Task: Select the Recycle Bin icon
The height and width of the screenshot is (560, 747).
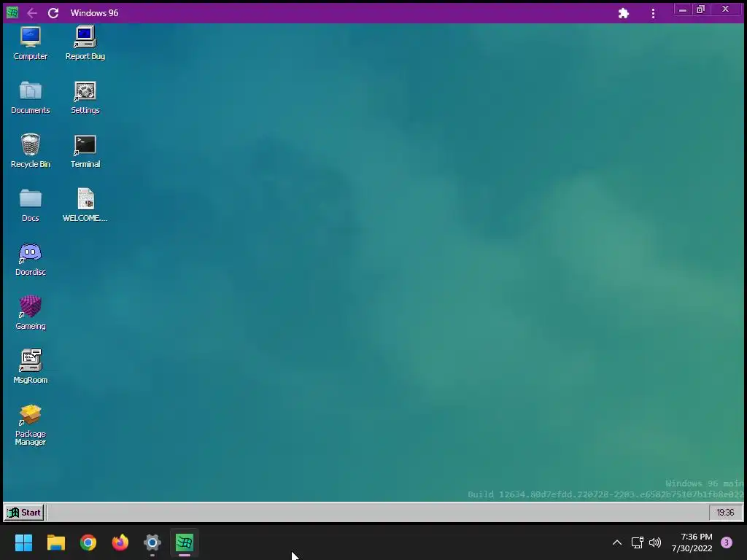Action: click(x=30, y=152)
